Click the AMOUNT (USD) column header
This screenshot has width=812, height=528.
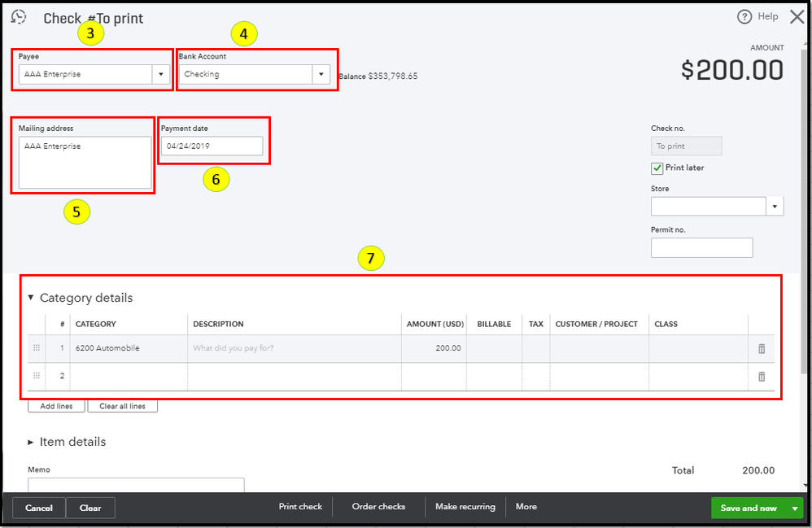coord(435,324)
